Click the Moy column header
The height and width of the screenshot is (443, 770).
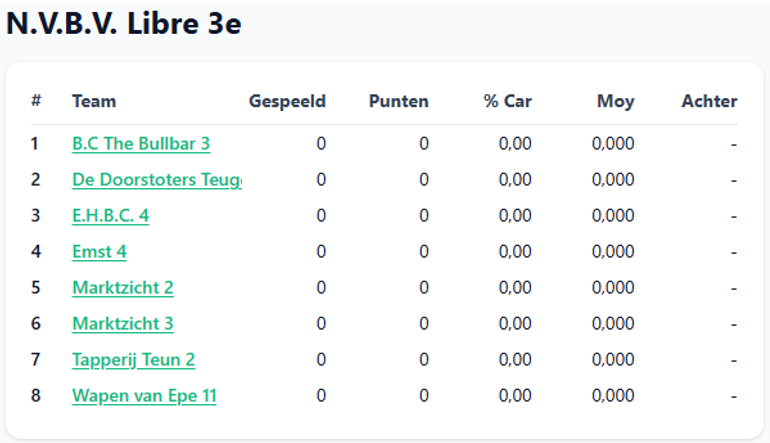click(616, 102)
